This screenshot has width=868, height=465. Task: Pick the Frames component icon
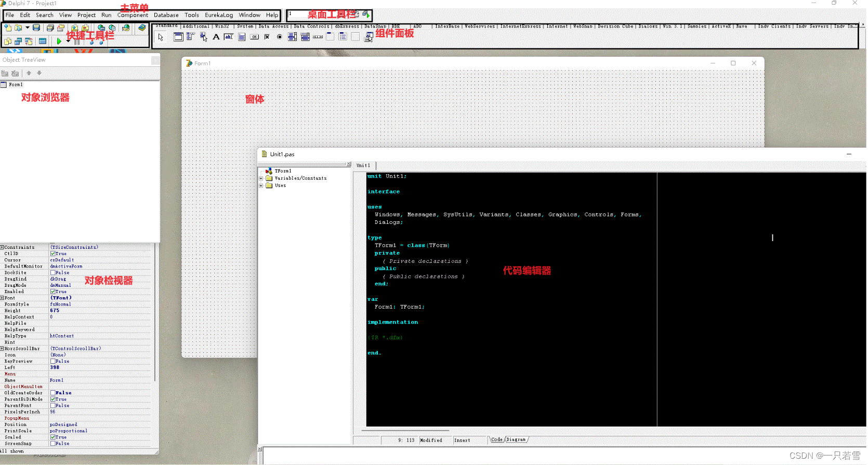(x=178, y=37)
